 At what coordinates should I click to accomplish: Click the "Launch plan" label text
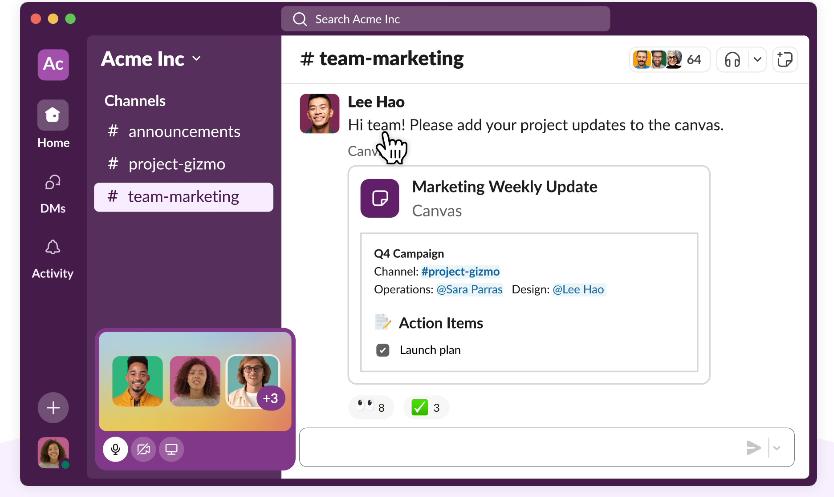(x=430, y=350)
